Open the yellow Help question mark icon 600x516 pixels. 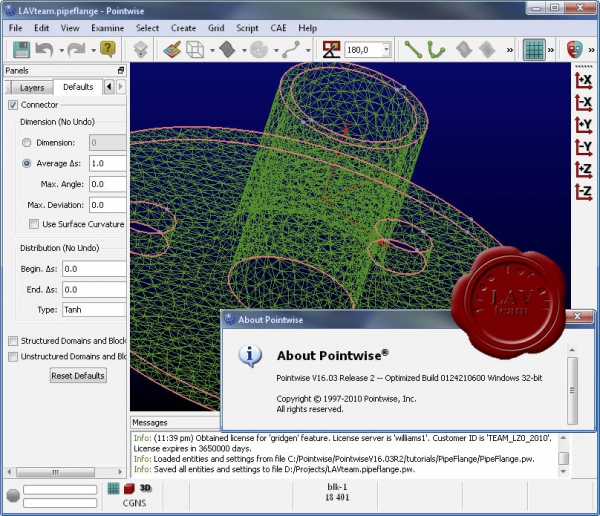pos(108,49)
